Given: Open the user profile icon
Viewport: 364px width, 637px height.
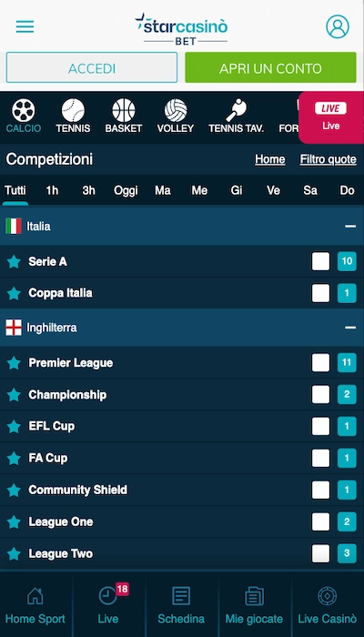Looking at the screenshot, I should click(338, 26).
